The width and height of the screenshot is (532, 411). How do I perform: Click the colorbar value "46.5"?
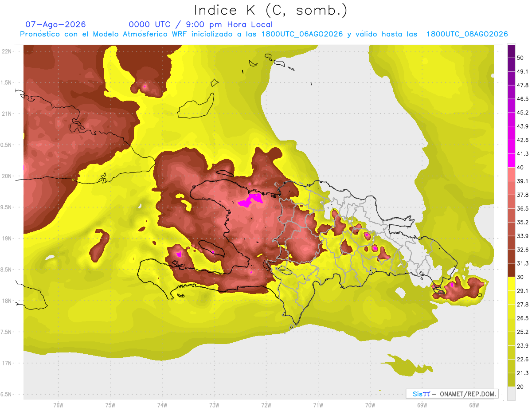click(x=523, y=99)
